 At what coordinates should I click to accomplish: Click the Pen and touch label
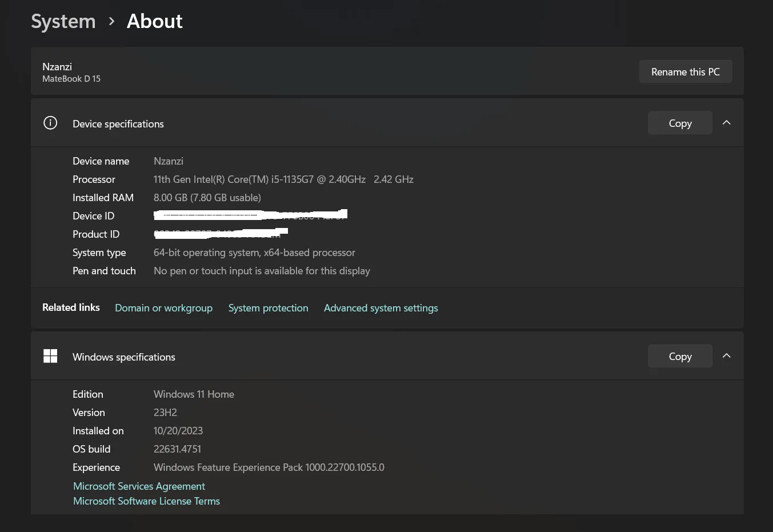pos(104,271)
